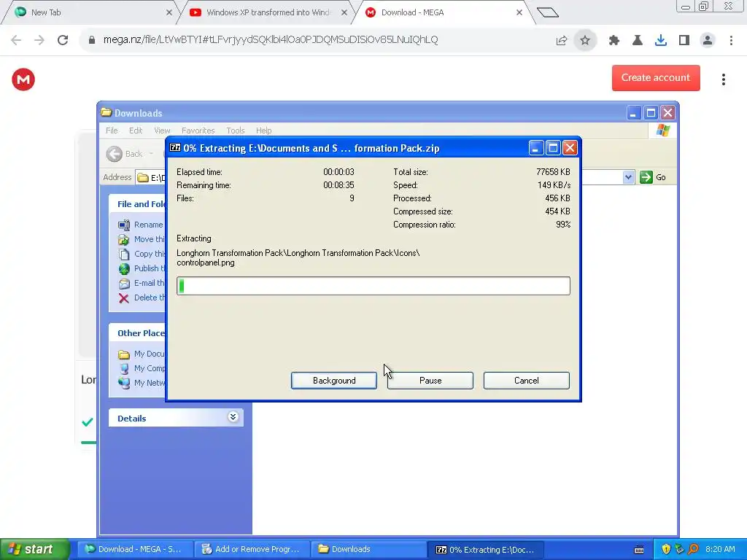Maximize the Downloads explorer window

[651, 113]
